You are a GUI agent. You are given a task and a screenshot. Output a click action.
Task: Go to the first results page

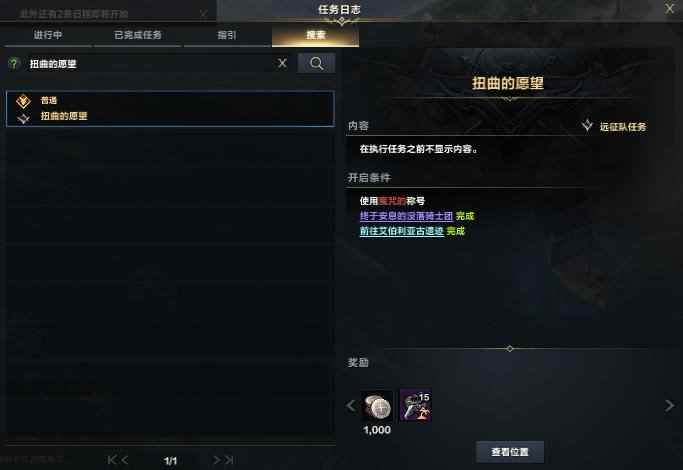112,460
